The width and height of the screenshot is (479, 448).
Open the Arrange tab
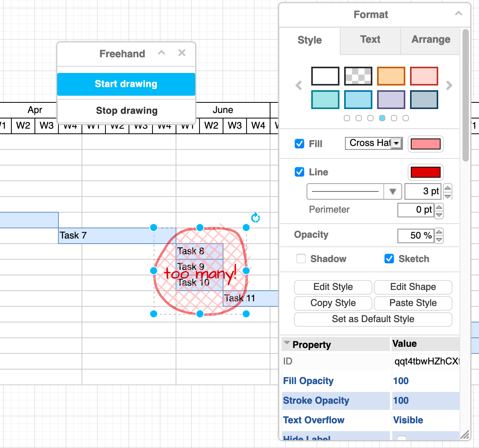(430, 40)
